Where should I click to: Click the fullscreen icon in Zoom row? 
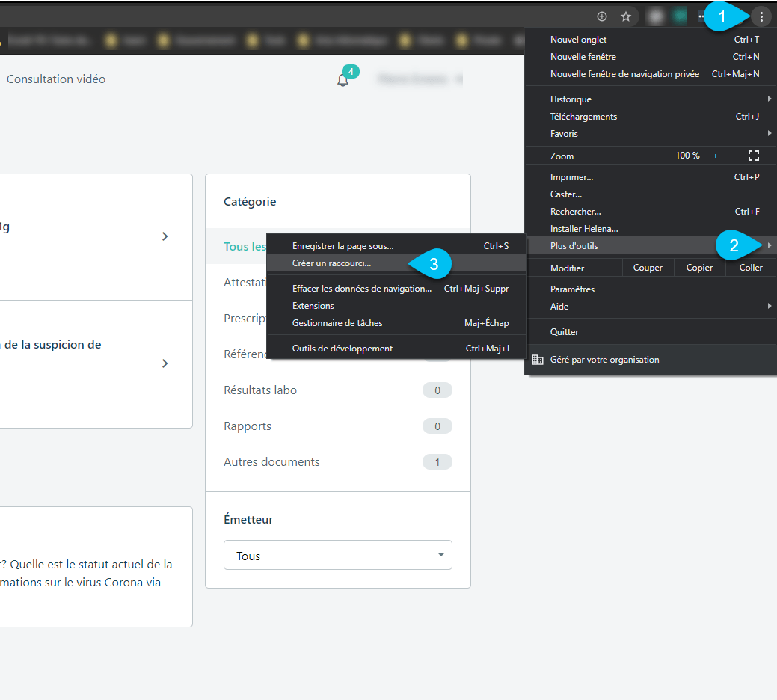[753, 156]
